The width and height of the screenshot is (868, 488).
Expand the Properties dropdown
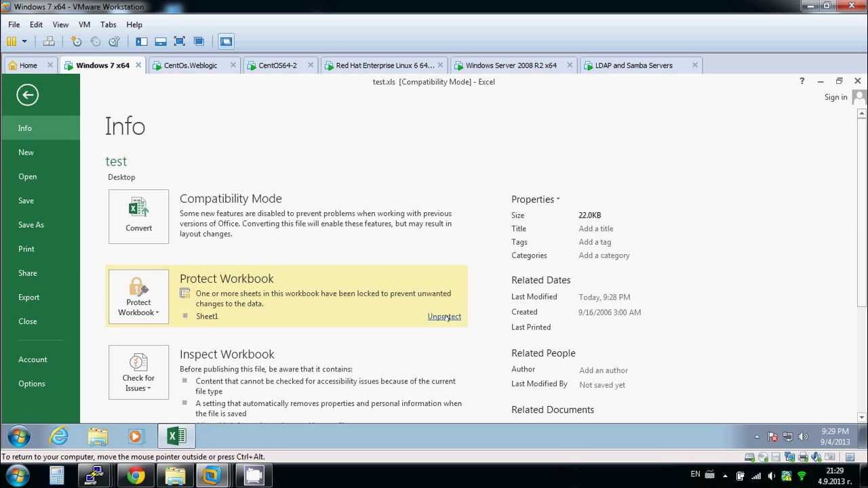coord(536,199)
